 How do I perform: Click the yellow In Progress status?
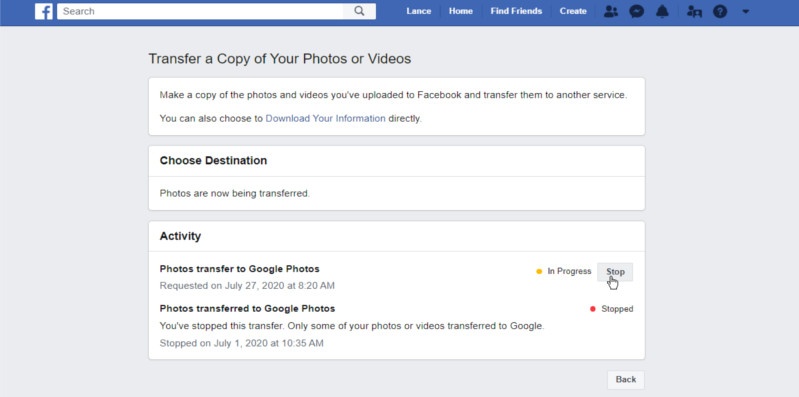[x=564, y=272]
